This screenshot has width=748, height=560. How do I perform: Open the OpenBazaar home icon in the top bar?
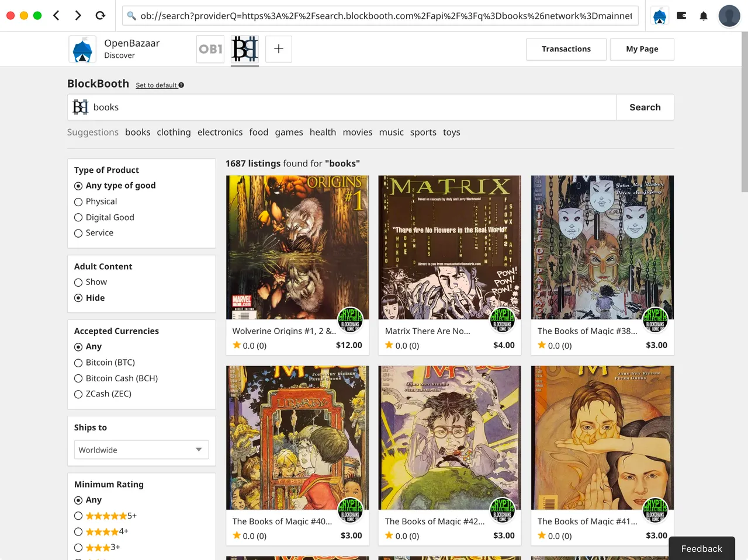click(x=660, y=16)
